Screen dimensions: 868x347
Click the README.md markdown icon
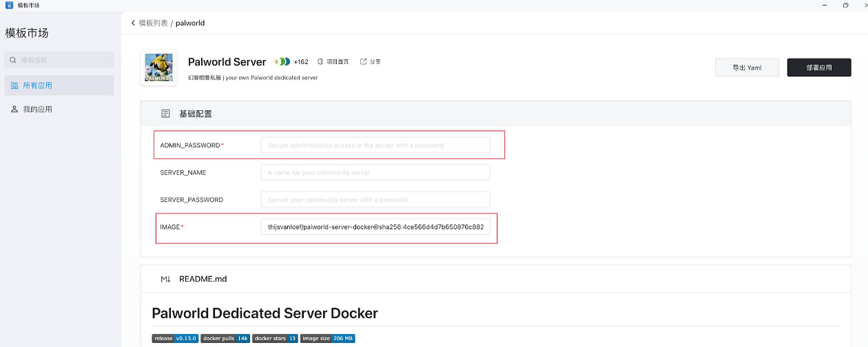click(165, 279)
